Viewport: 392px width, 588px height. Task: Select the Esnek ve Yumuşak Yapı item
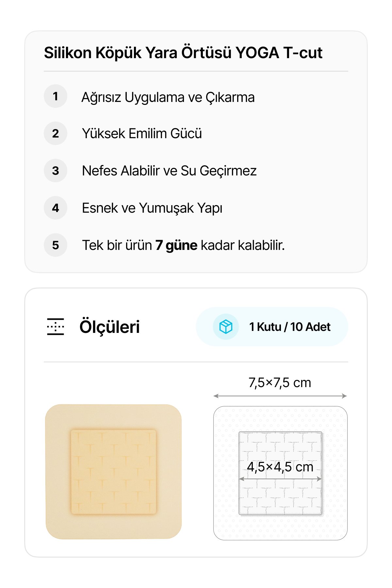click(x=152, y=208)
